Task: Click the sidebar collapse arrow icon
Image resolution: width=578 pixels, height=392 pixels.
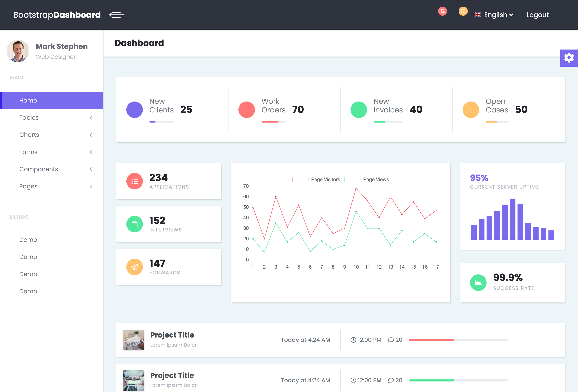Action: tap(116, 15)
